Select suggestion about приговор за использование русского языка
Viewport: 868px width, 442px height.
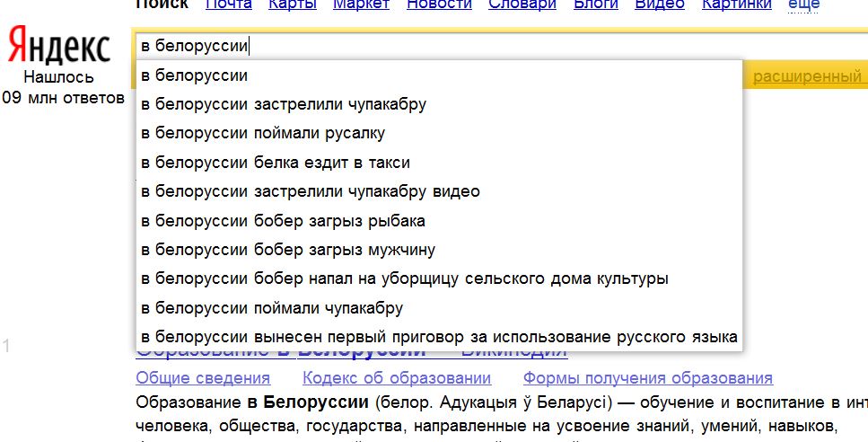pyautogui.click(x=439, y=337)
